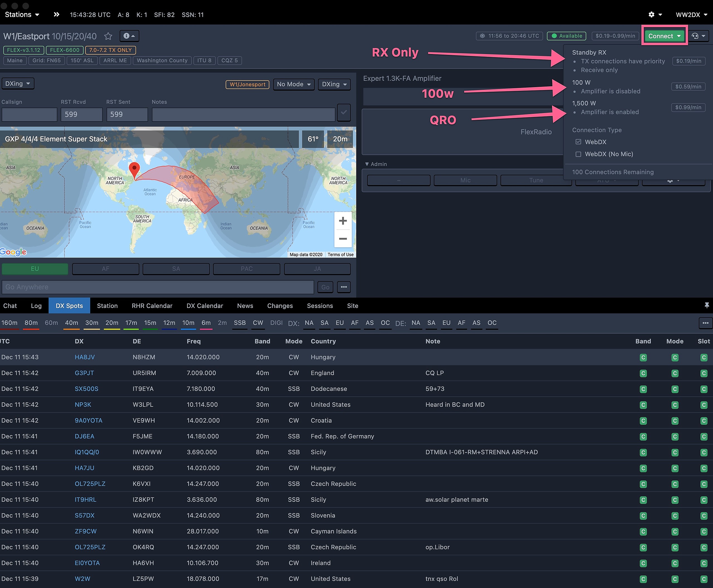Click the HA8JV callsign link
The height and width of the screenshot is (588, 713).
[x=85, y=357]
